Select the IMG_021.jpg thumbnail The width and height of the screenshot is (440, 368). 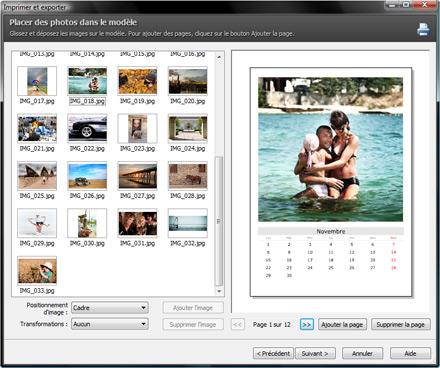point(37,128)
